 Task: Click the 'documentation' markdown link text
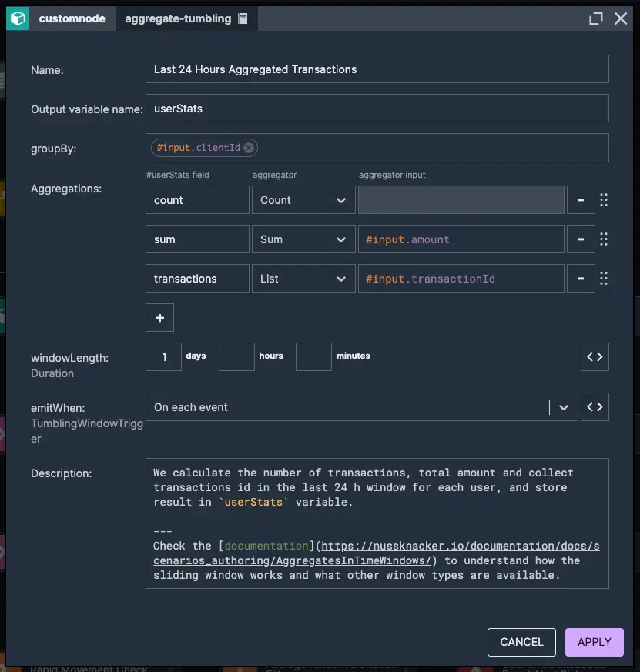(x=266, y=546)
